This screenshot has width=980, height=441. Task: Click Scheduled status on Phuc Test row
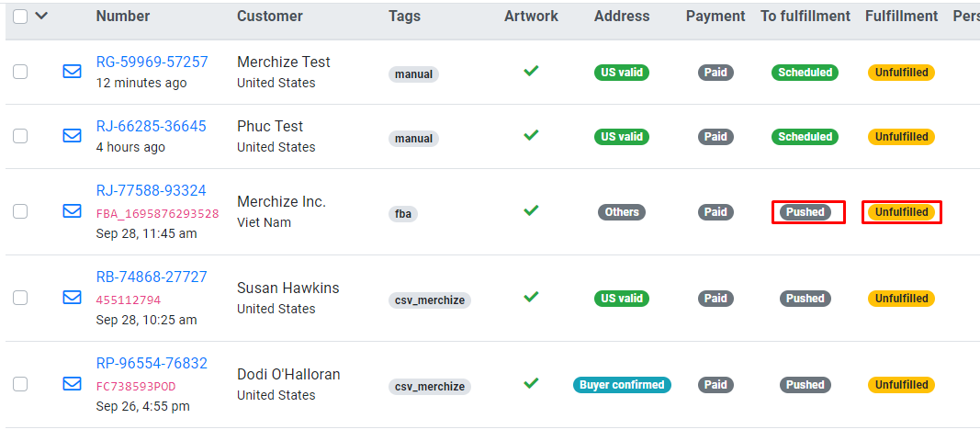pyautogui.click(x=805, y=136)
